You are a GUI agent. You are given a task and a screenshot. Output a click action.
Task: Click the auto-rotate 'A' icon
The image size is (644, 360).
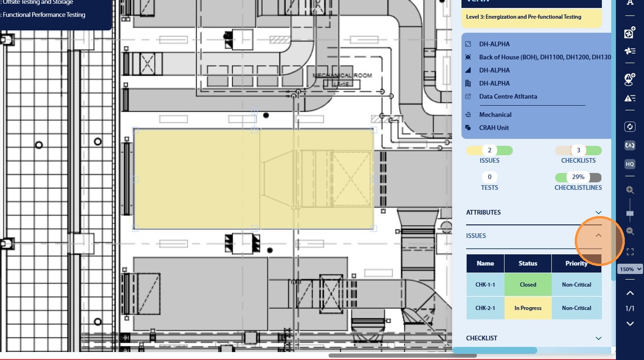point(630,145)
